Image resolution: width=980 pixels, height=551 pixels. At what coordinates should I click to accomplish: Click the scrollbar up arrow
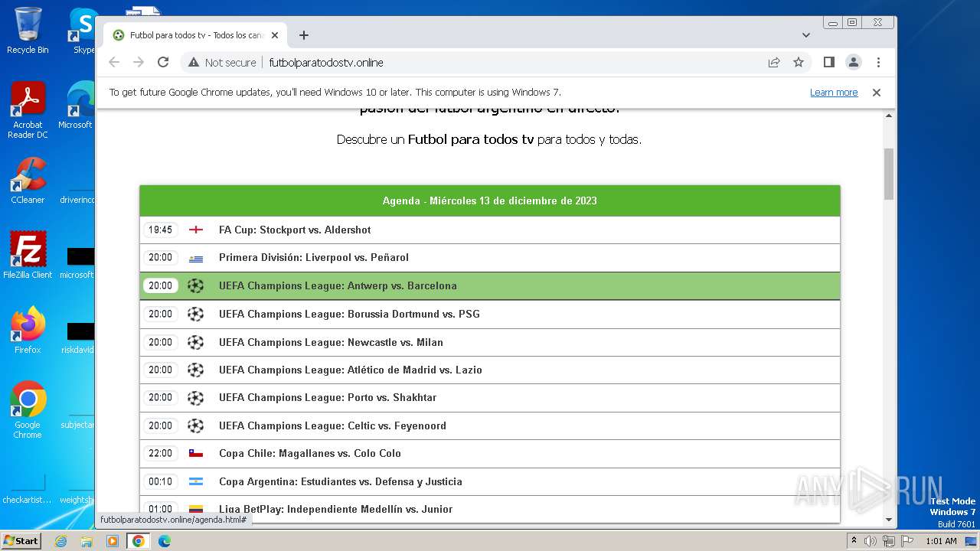(889, 116)
